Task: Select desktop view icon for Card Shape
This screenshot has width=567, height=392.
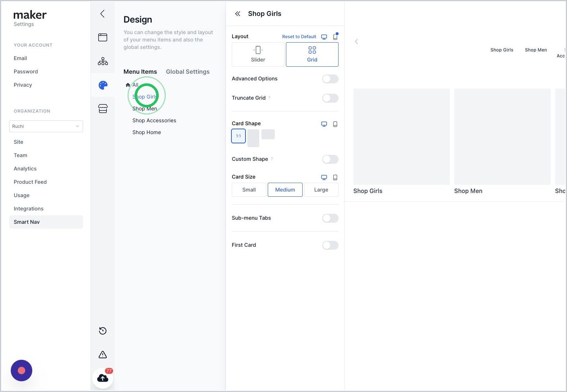Action: [x=324, y=124]
